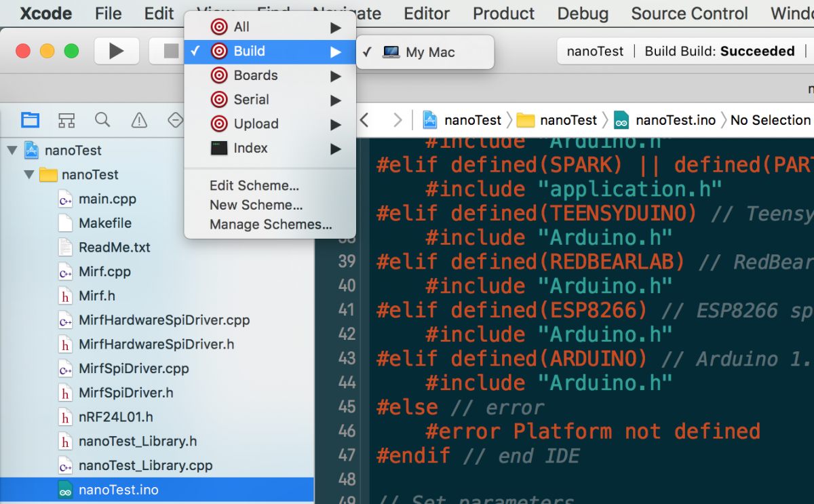Open the Product menu
Image resolution: width=814 pixels, height=504 pixels.
504,14
